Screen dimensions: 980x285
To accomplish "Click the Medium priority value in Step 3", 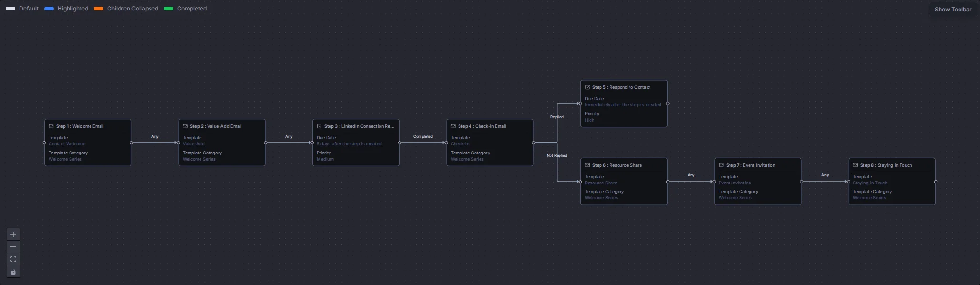I will click(x=325, y=159).
